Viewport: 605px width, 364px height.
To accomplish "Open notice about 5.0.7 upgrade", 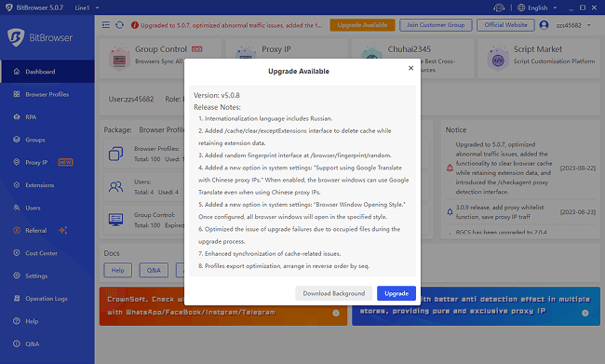I will (x=504, y=168).
